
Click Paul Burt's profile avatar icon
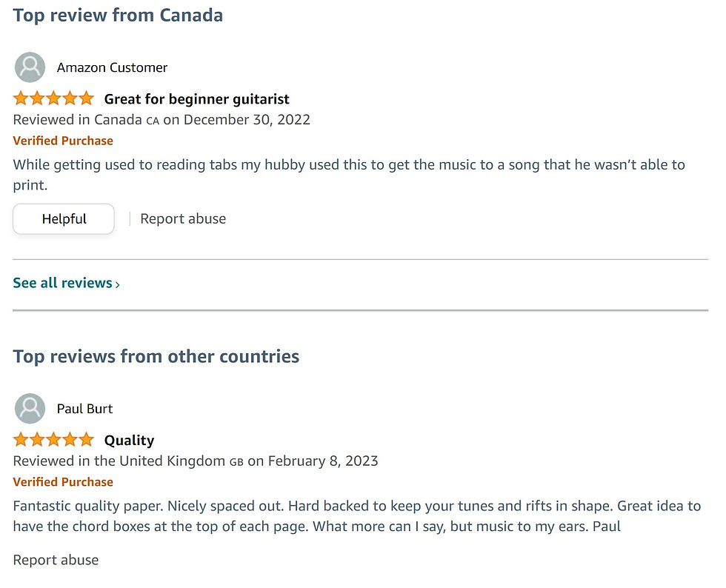(x=30, y=408)
